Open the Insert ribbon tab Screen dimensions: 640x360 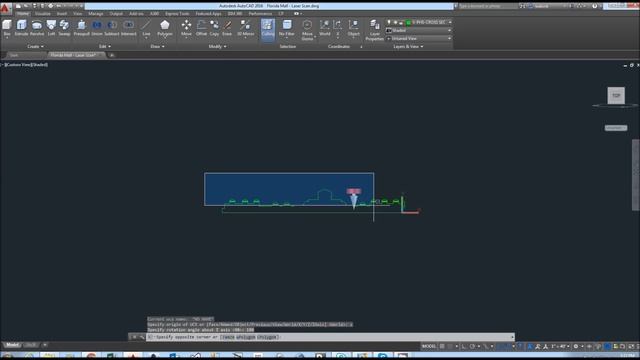(x=62, y=13)
